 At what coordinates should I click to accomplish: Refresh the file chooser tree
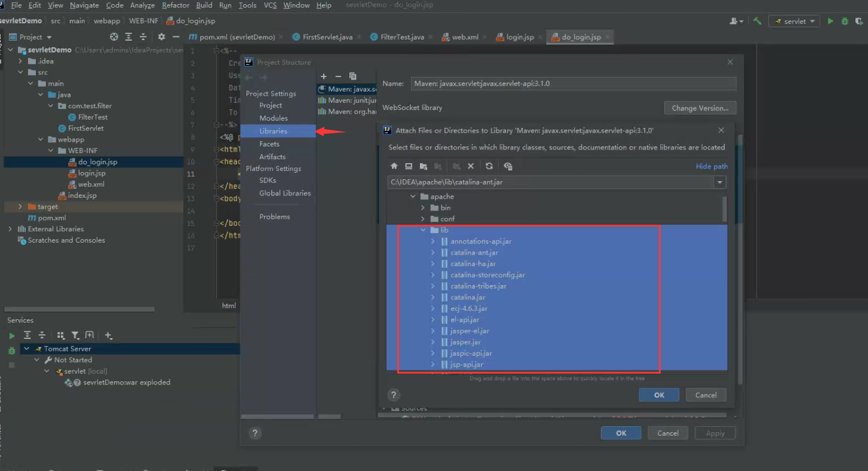(x=489, y=166)
